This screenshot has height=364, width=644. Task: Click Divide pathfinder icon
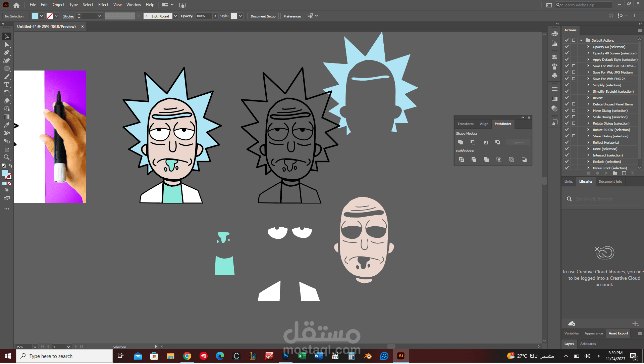[x=462, y=160]
